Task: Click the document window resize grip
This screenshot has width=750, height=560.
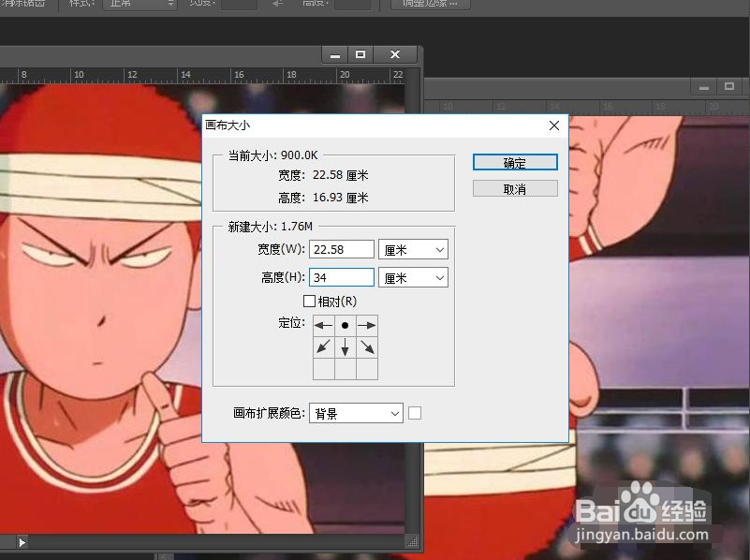Action: click(412, 542)
